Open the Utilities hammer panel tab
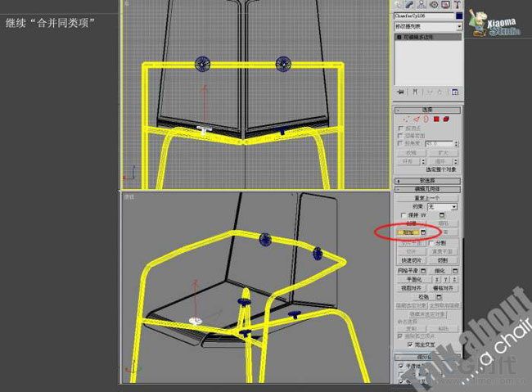The image size is (532, 392). (x=457, y=4)
